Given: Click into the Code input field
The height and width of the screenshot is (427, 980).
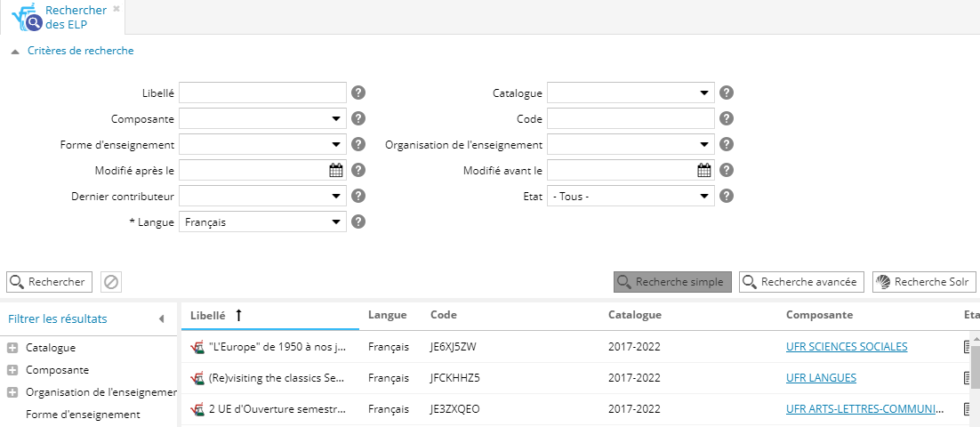Looking at the screenshot, I should click(631, 118).
